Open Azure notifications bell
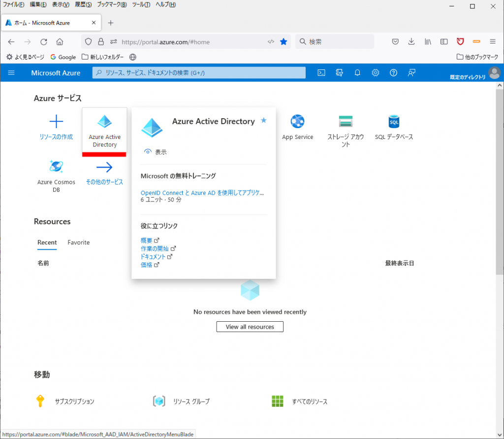The width and height of the screenshot is (504, 439). 357,72
